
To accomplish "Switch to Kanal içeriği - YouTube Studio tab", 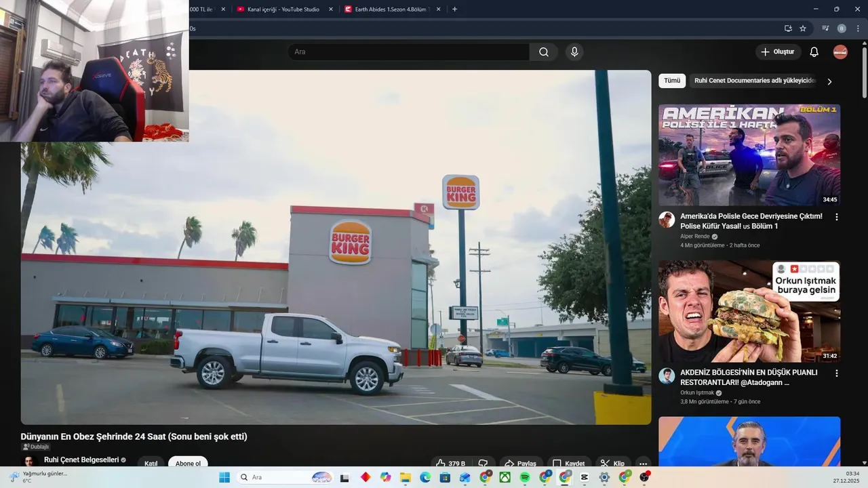I will click(283, 9).
